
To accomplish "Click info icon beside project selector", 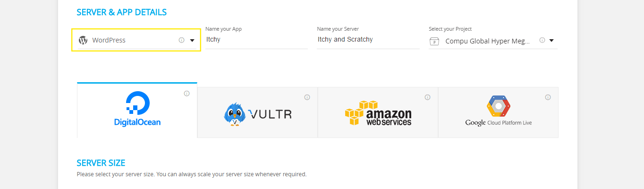I will point(542,41).
